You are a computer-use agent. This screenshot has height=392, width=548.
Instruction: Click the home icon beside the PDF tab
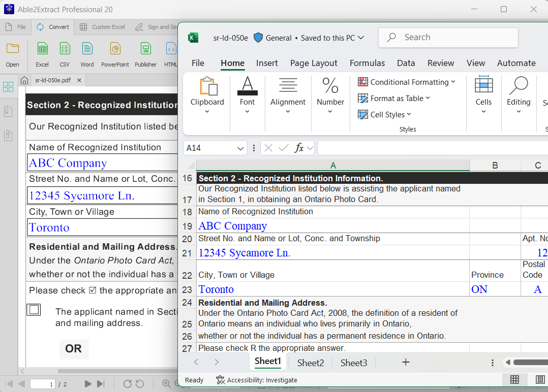tap(24, 80)
